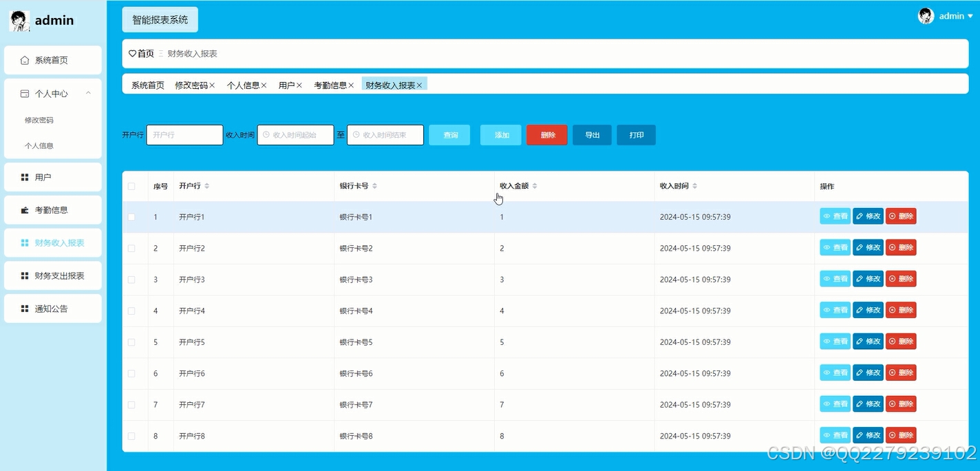This screenshot has height=471, width=980.
Task: Click 修改 button for row 开户行2
Action: [x=869, y=248]
